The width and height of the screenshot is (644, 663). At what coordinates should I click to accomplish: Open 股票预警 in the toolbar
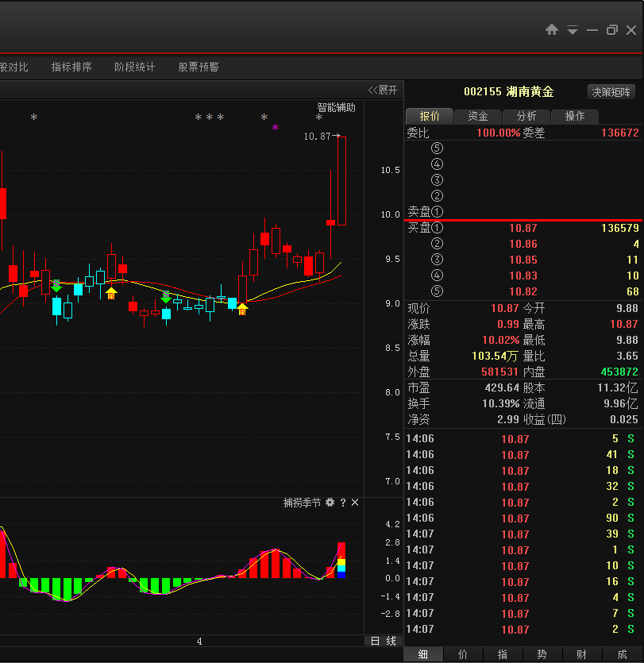[199, 67]
